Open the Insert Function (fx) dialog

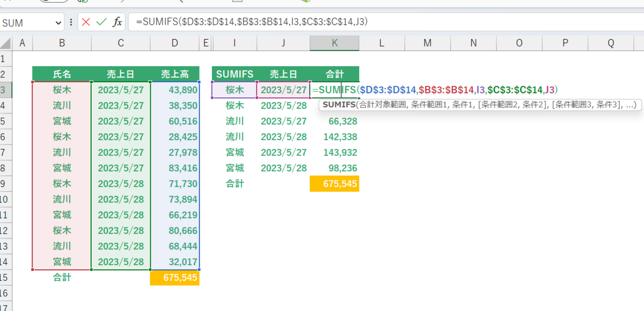[117, 22]
